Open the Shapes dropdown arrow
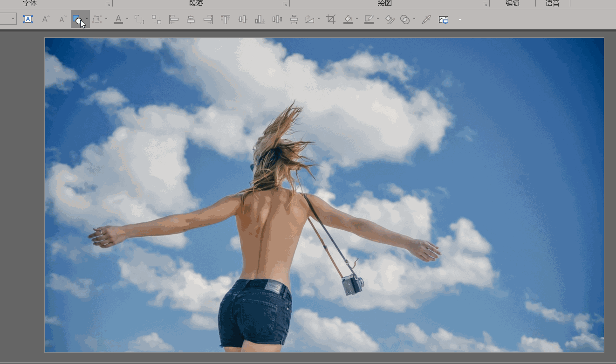 point(87,19)
